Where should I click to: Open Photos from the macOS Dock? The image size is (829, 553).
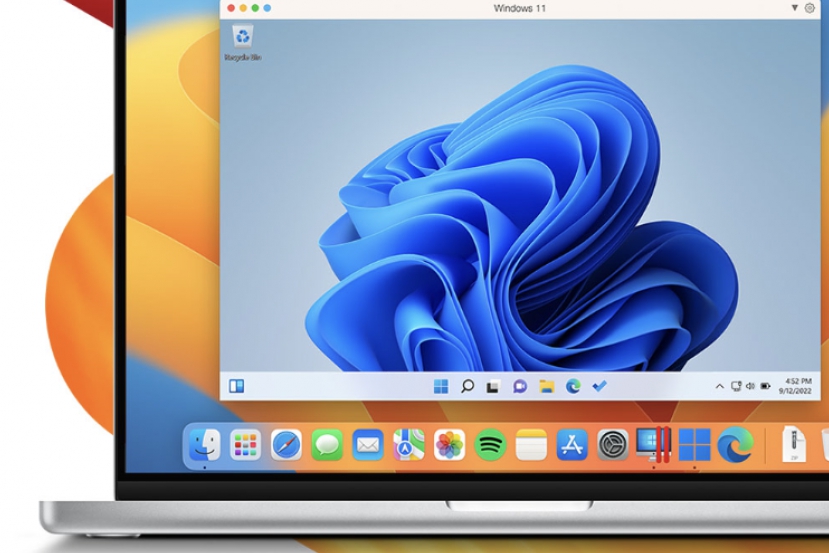(449, 444)
